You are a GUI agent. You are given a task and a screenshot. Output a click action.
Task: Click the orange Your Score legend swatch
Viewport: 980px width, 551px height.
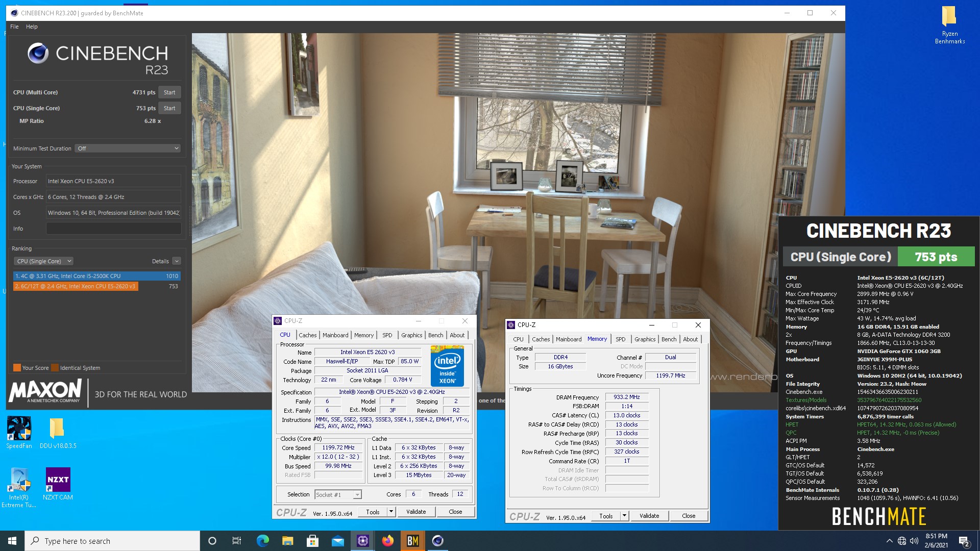17,368
